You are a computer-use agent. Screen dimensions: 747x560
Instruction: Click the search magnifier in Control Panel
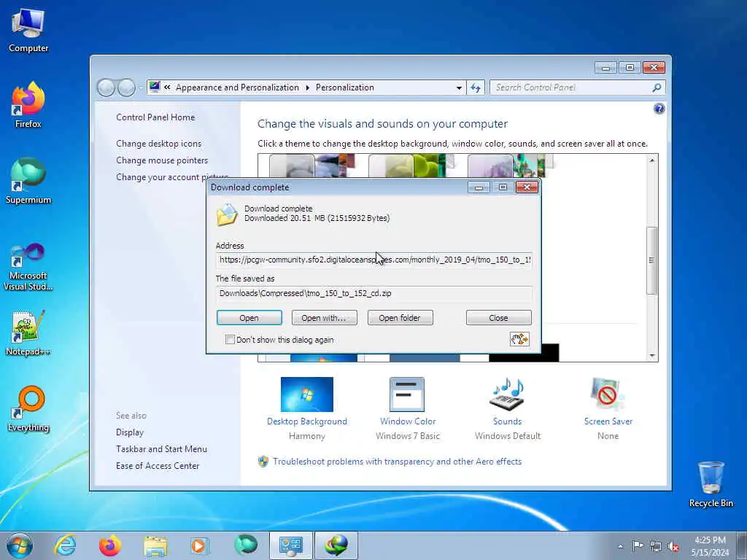[x=657, y=87]
